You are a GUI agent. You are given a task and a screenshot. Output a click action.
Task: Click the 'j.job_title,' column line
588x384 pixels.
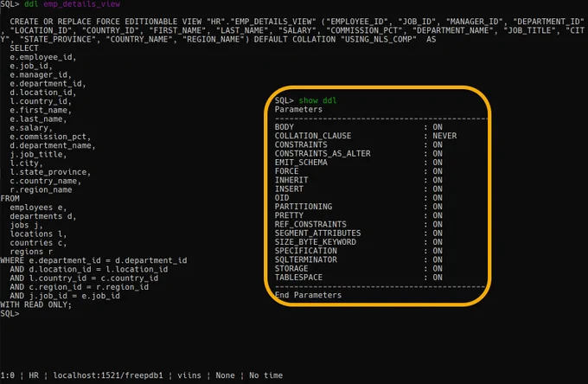point(38,155)
